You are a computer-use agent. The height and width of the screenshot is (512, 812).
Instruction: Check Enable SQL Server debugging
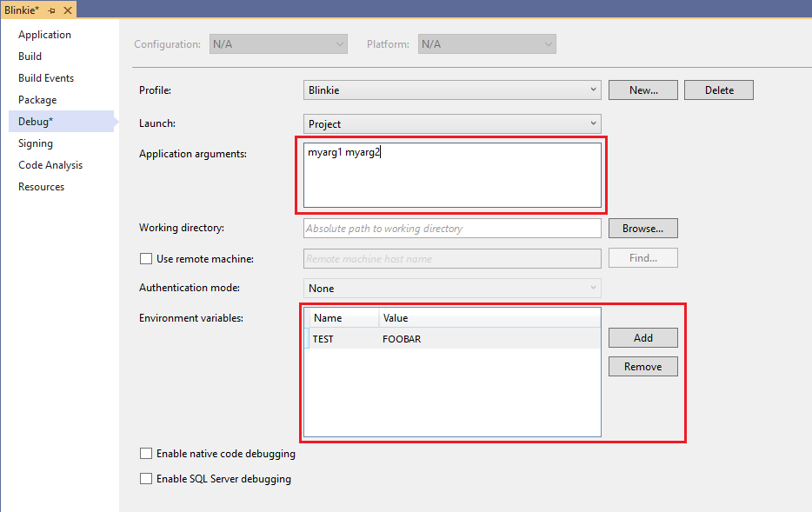point(146,478)
